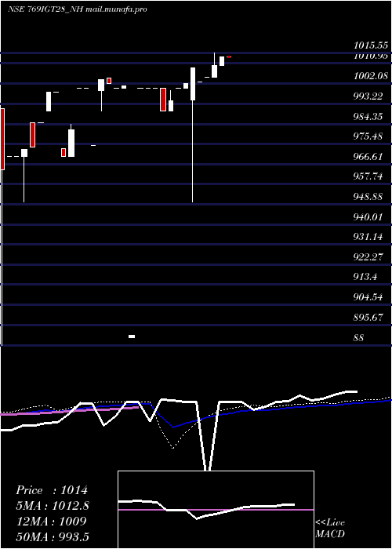Screen dimensions: 392x549
Task: Click the Price : 1014 readout
Action: [52, 490]
